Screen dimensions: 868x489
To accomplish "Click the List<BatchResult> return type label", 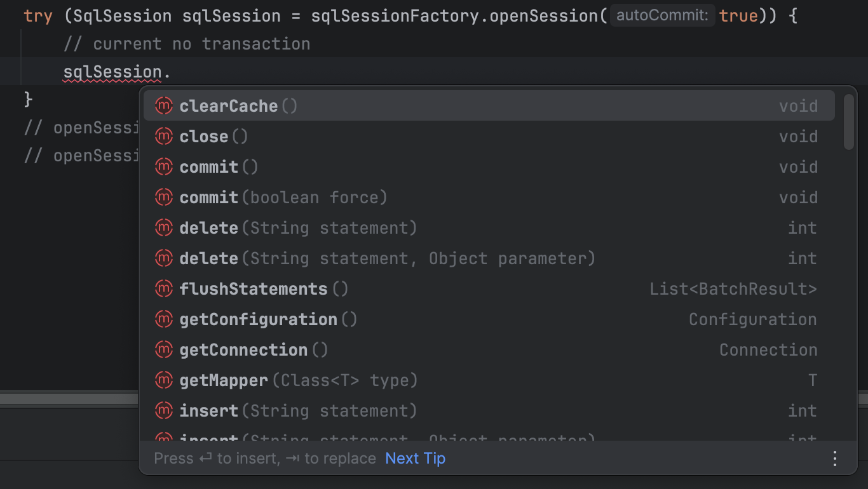I will tap(733, 288).
